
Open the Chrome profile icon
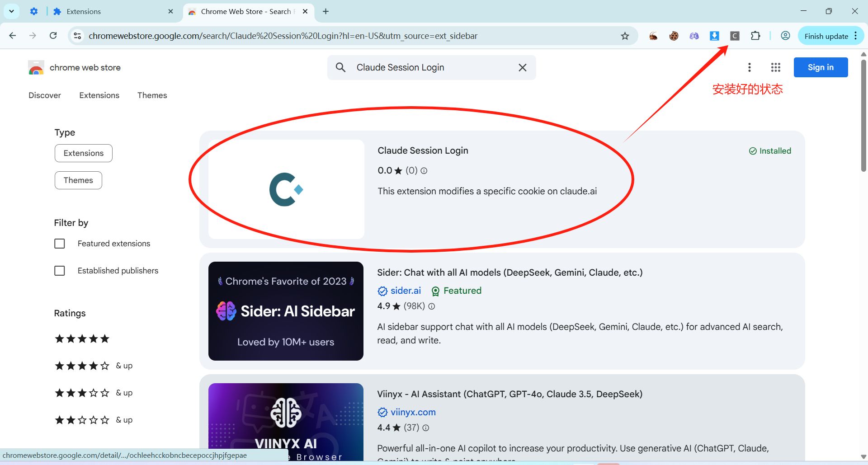[785, 36]
